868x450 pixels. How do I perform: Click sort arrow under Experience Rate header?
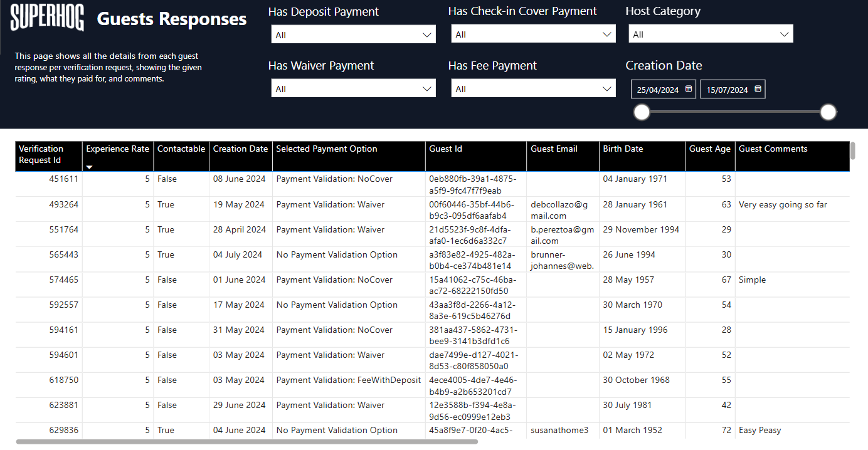tap(89, 167)
